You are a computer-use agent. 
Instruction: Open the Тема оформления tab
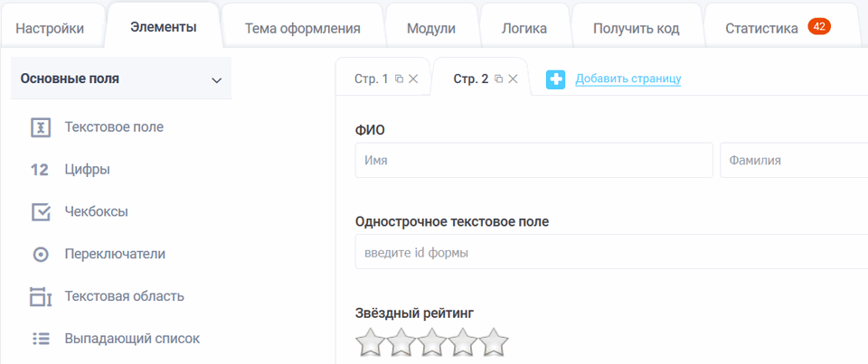coord(302,28)
